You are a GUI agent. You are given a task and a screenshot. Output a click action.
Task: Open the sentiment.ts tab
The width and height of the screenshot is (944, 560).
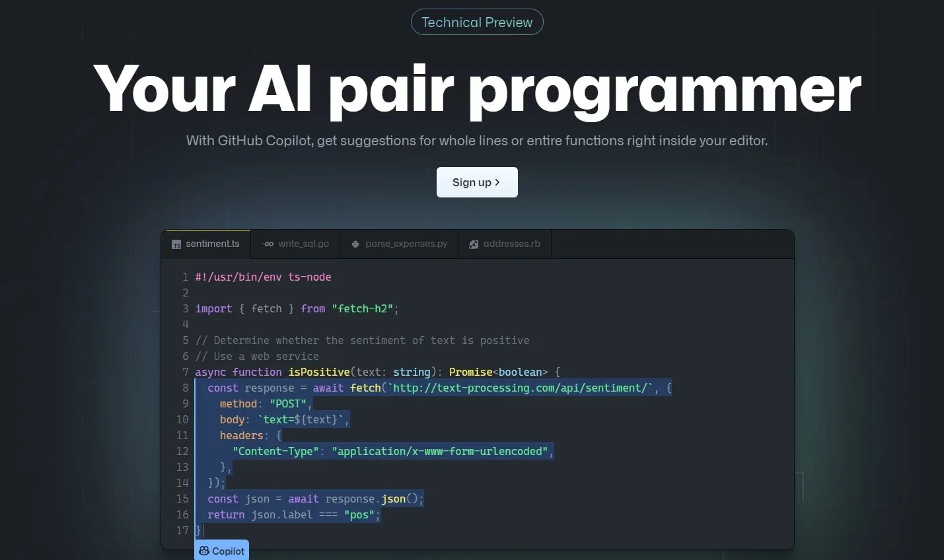(x=206, y=244)
